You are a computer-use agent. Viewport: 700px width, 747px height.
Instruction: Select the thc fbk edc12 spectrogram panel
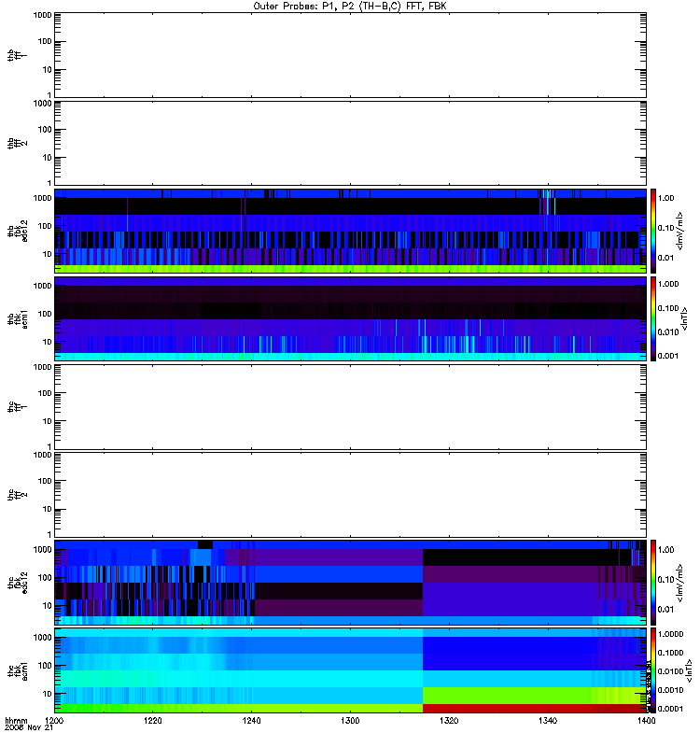click(x=350, y=582)
